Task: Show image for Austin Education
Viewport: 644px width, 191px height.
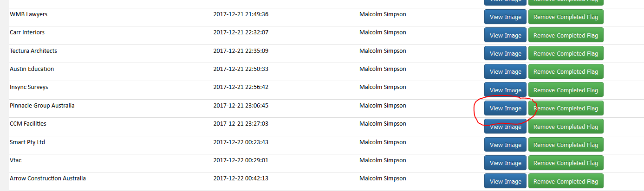Action: tap(505, 72)
